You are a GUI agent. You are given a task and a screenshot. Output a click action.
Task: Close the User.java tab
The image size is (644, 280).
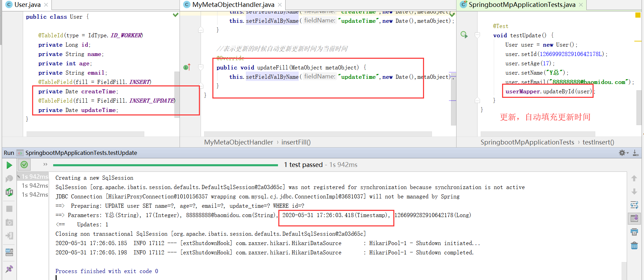(x=46, y=5)
